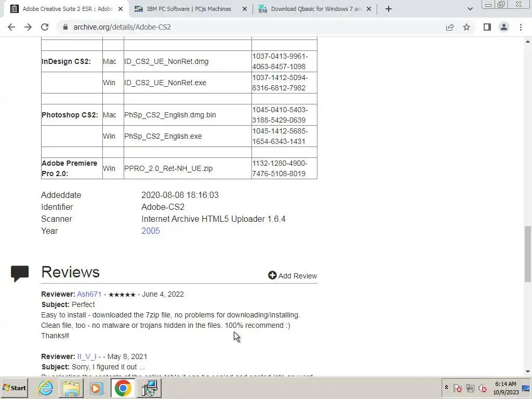Open the Chrome profile menu
Image resolution: width=532 pixels, height=399 pixels.
504,27
